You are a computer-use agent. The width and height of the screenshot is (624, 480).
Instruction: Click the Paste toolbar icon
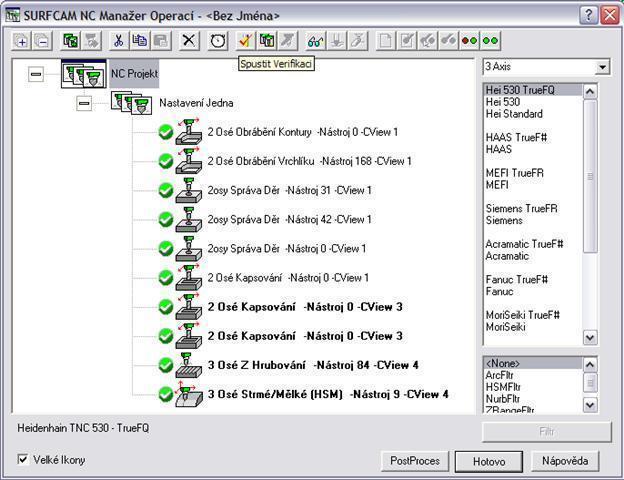160,41
